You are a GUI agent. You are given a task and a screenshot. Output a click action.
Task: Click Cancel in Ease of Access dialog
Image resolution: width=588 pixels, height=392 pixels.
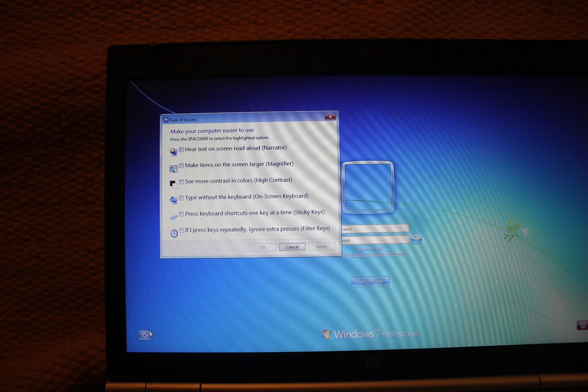[292, 247]
